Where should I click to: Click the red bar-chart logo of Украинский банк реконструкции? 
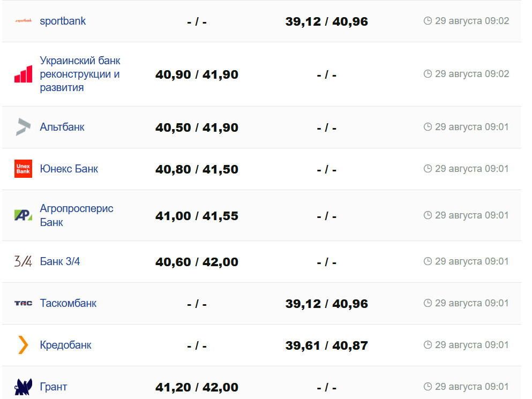coord(23,74)
